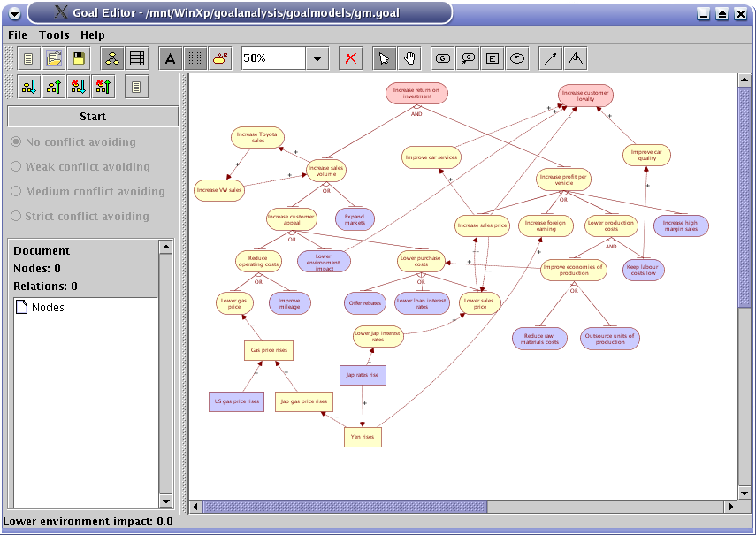Select the goal node G tool
This screenshot has width=756, height=535.
coord(443,58)
